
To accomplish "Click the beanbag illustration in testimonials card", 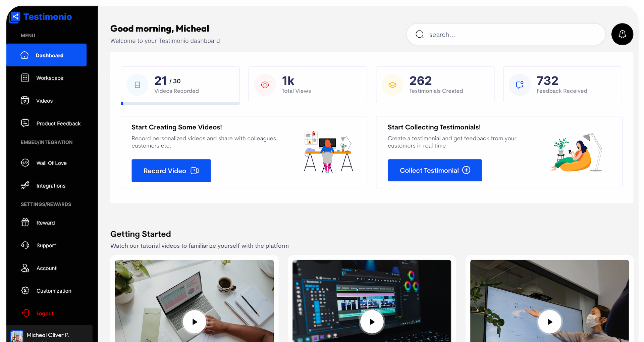I will 576,152.
